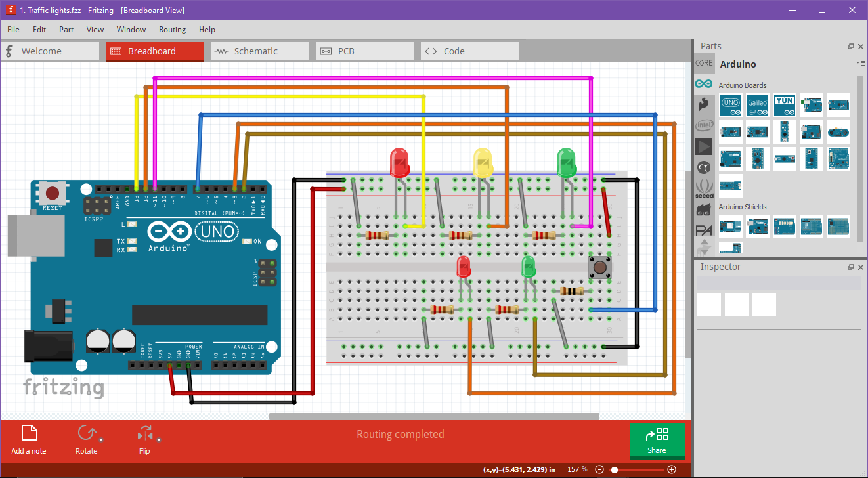The height and width of the screenshot is (478, 868).
Task: Click the green Share button
Action: pyautogui.click(x=657, y=441)
